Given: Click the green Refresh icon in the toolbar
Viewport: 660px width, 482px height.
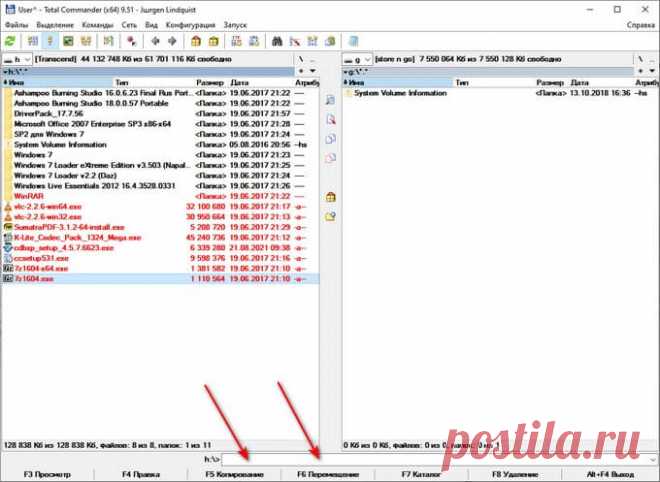Looking at the screenshot, I should [10, 42].
